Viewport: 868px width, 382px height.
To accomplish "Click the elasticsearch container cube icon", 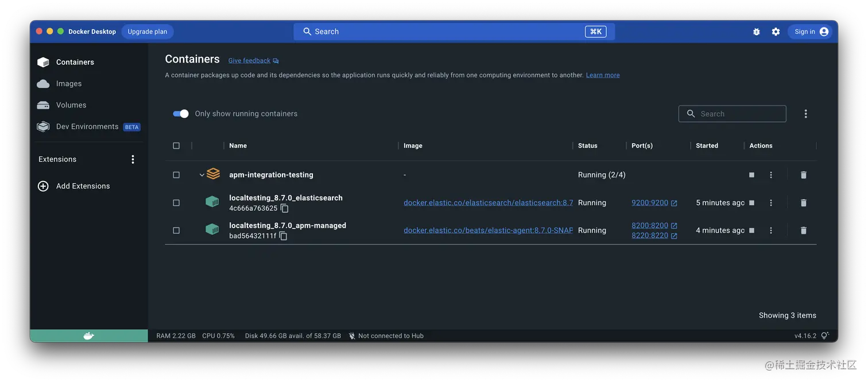I will click(212, 202).
